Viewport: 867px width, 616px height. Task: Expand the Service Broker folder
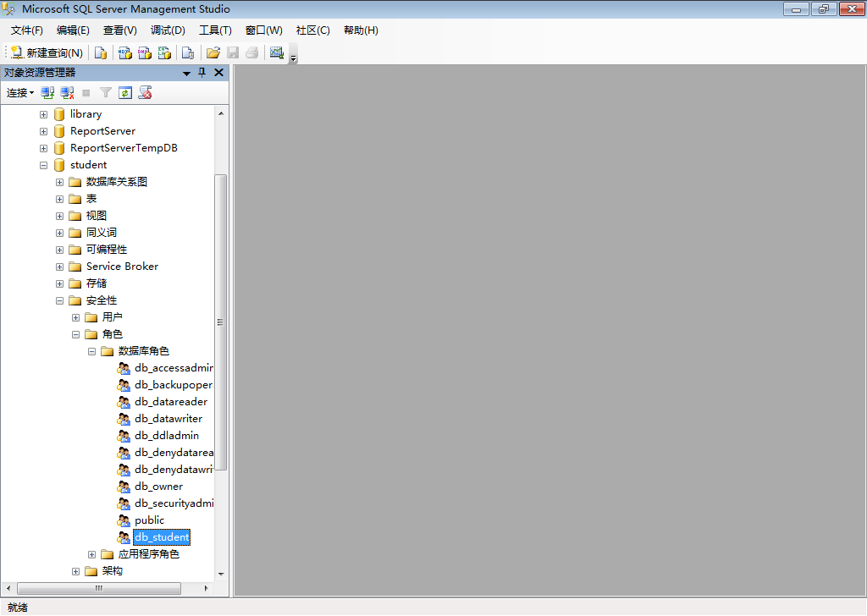[60, 267]
